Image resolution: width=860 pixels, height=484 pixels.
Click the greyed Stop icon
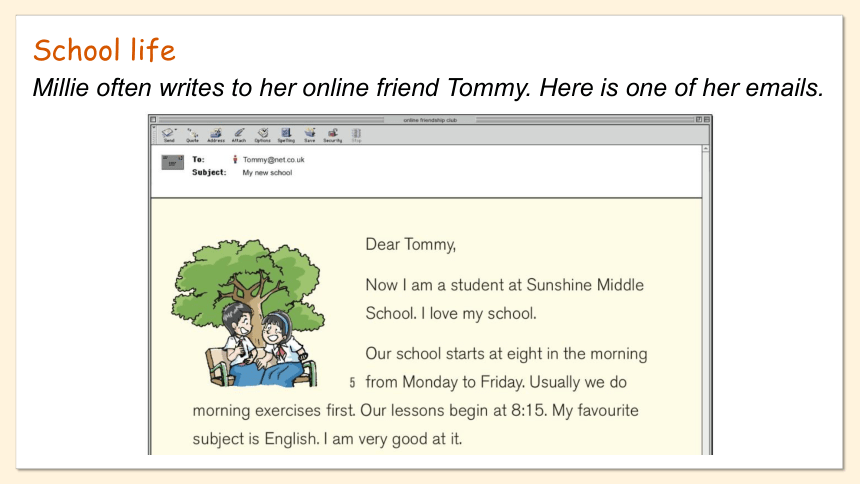[357, 134]
